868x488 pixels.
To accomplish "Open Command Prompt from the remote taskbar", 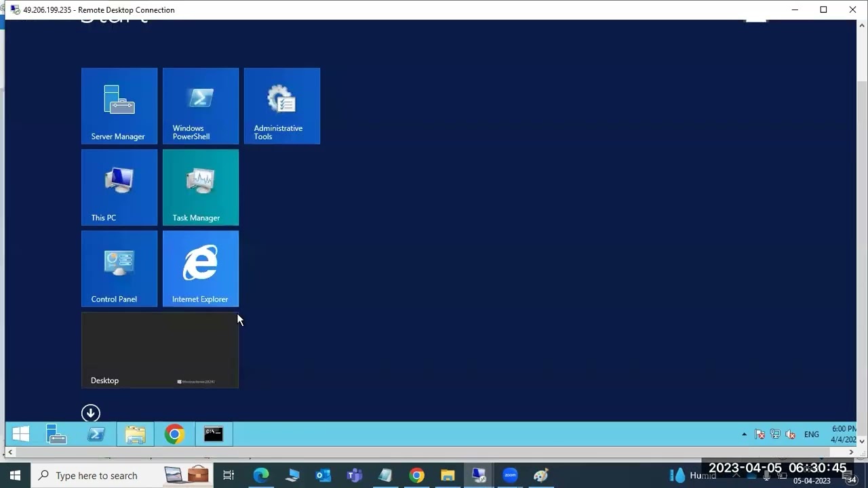I will click(x=214, y=434).
